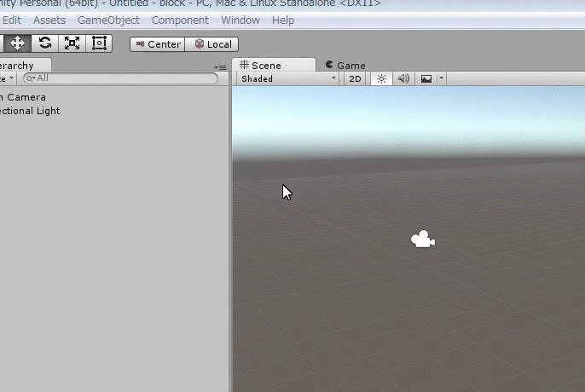
Task: Select the Scale tool
Action: 72,43
